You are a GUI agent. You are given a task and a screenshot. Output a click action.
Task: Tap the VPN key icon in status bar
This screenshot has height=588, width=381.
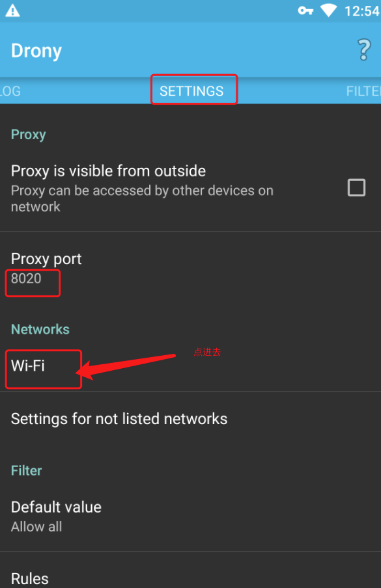point(305,10)
